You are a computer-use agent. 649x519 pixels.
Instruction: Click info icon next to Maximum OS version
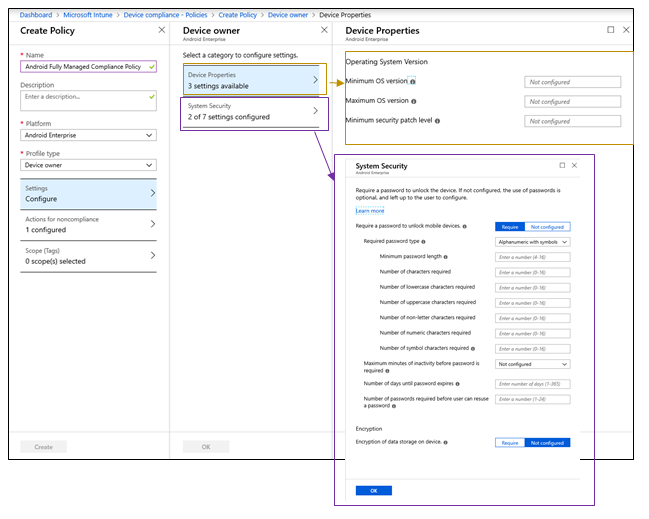coord(413,101)
